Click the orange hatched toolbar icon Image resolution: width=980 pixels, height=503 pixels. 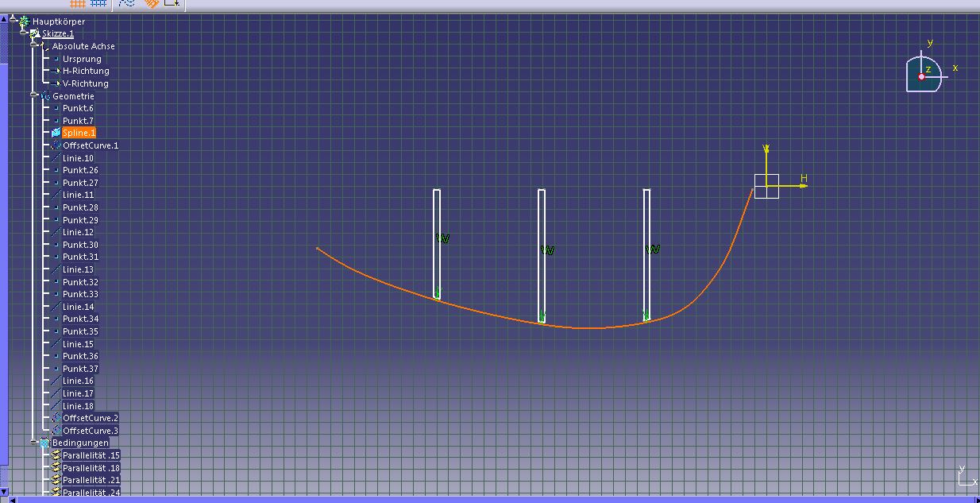pos(152,3)
